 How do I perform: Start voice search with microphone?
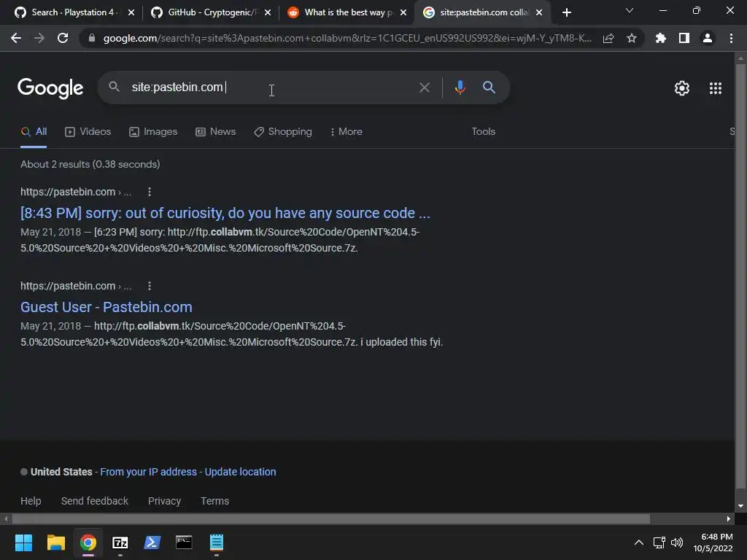[460, 87]
